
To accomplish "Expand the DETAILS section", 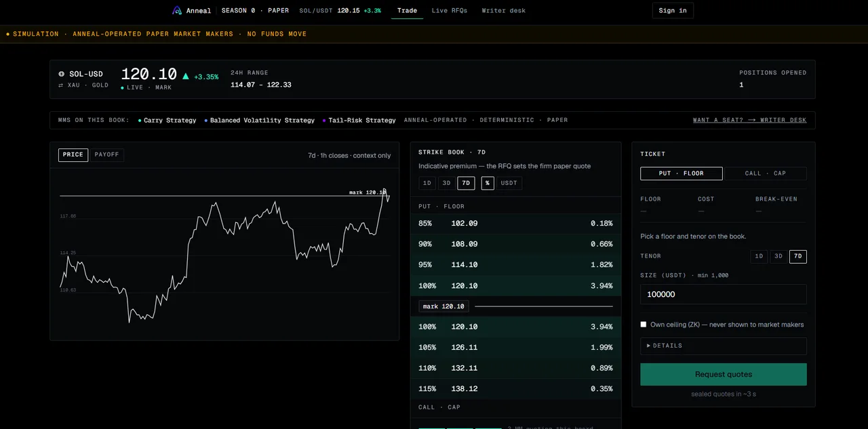I will [724, 346].
